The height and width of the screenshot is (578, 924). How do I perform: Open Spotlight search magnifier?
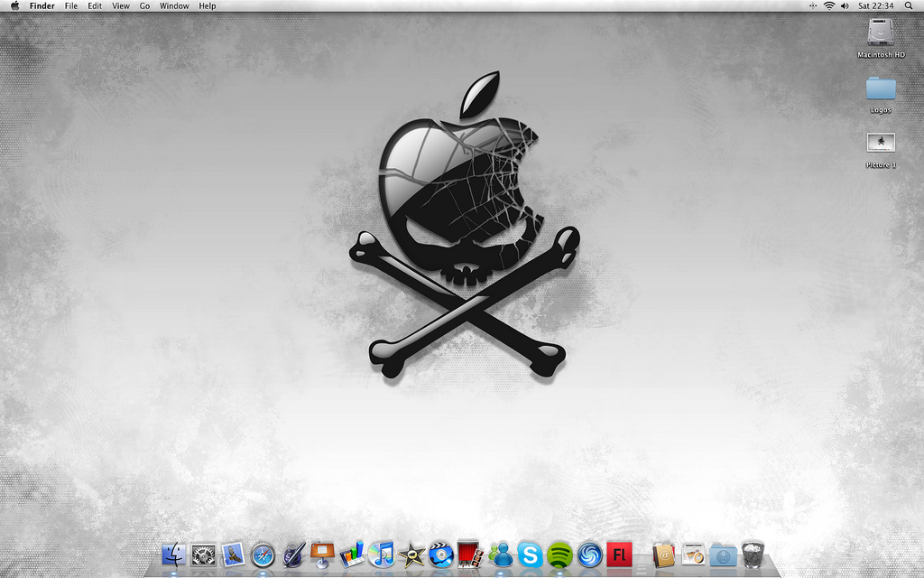pos(910,6)
